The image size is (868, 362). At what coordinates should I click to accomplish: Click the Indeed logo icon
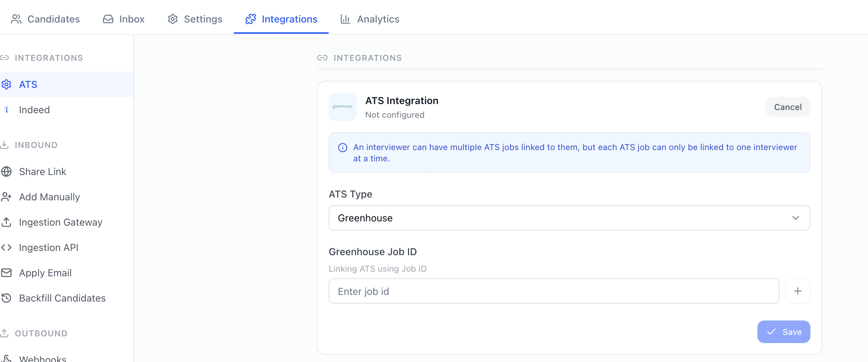pos(6,110)
